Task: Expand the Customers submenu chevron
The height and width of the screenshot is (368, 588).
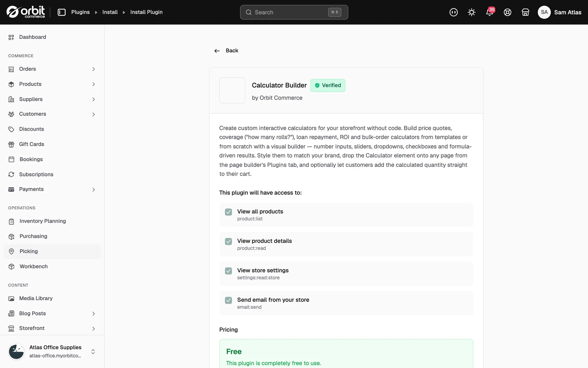Action: [93, 114]
